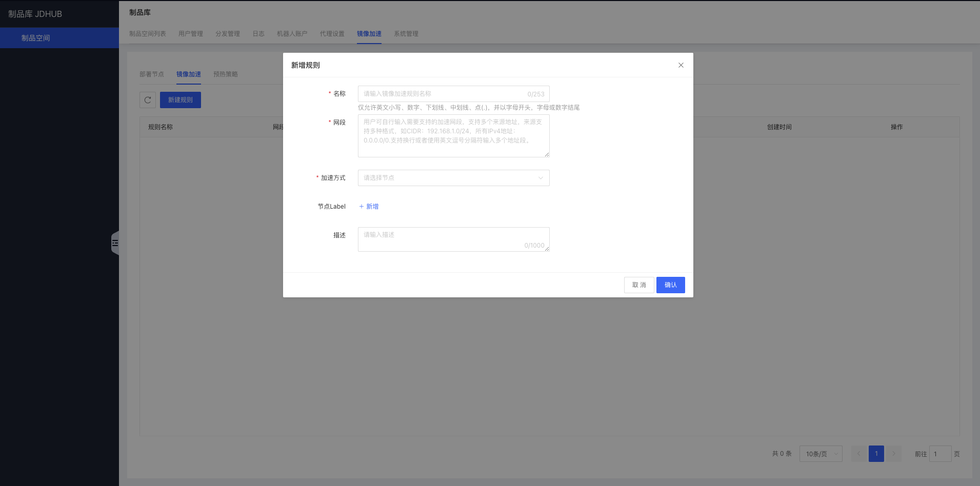Image resolution: width=980 pixels, height=486 pixels.
Task: Open the 系统管理 tab
Action: [x=406, y=34]
